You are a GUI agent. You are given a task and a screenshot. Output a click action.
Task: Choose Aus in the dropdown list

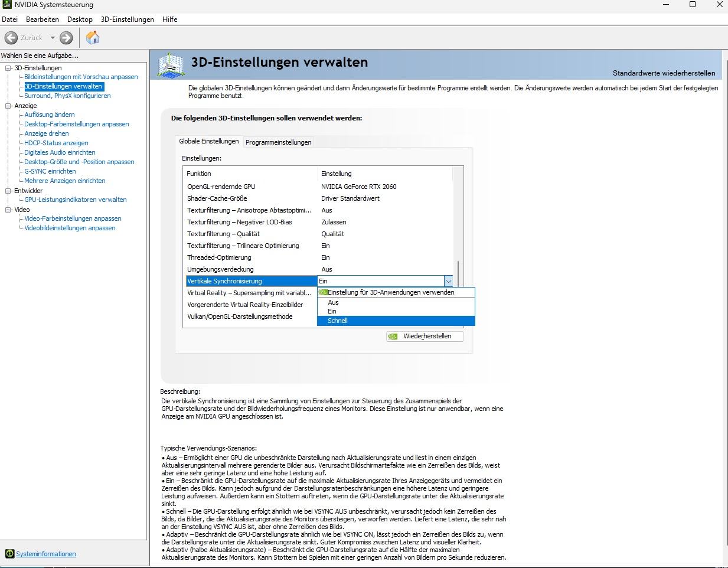[x=396, y=302]
